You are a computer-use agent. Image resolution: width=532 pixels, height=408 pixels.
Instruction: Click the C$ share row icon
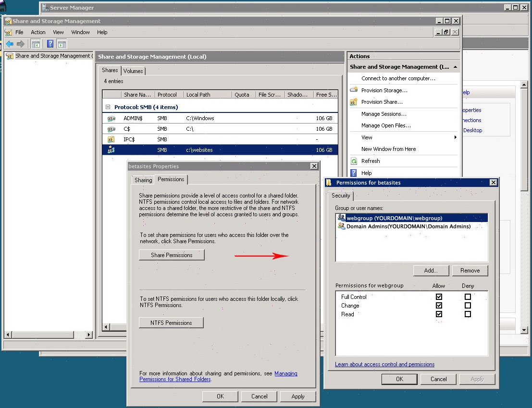coord(111,129)
